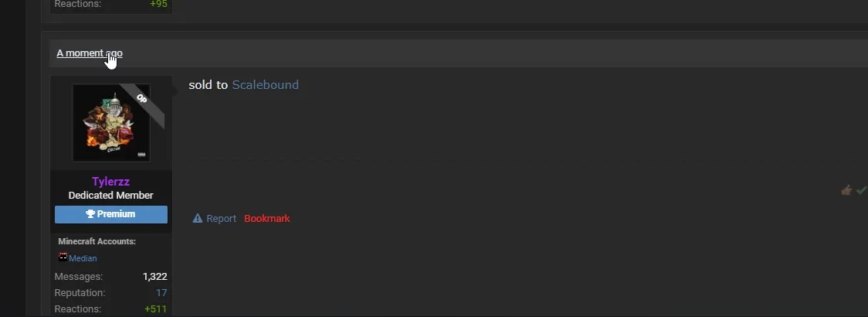Click the Minecraft head icon beside Median
The width and height of the screenshot is (868, 317).
click(x=63, y=257)
